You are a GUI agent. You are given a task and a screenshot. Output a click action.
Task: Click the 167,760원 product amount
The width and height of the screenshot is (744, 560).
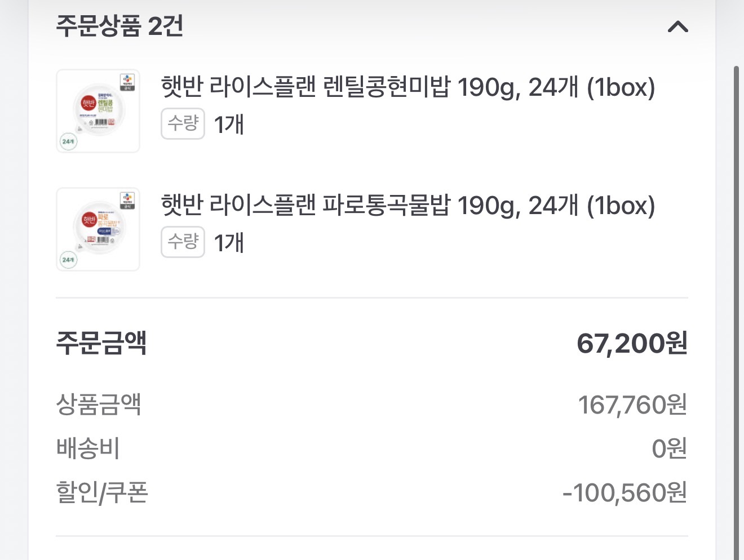click(x=632, y=405)
